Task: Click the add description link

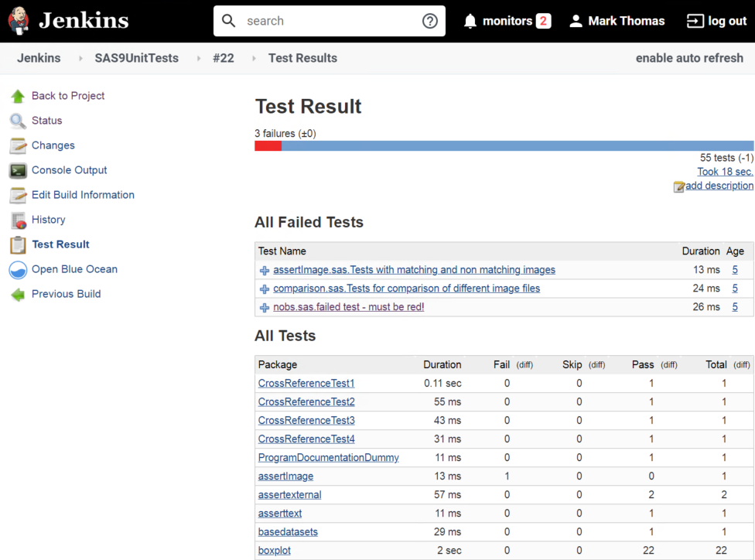Action: click(x=719, y=186)
